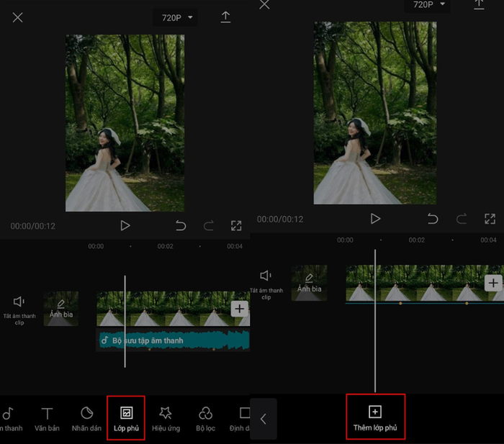
Task: Open the Lớp phủ overlay tool
Action: tap(126, 418)
